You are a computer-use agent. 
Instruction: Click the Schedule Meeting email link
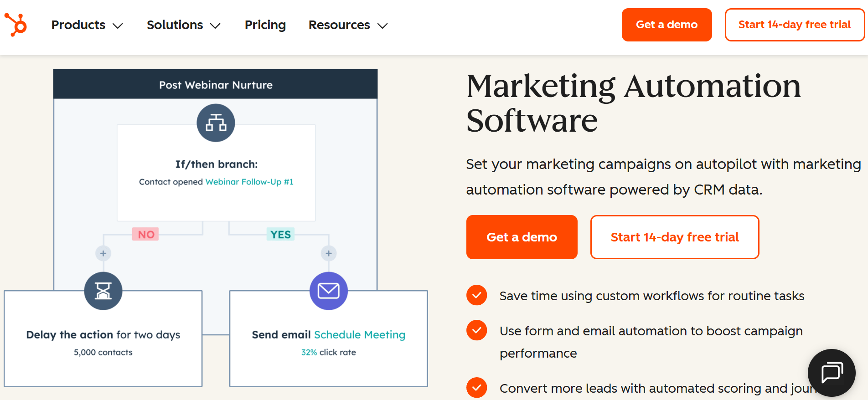coord(360,334)
